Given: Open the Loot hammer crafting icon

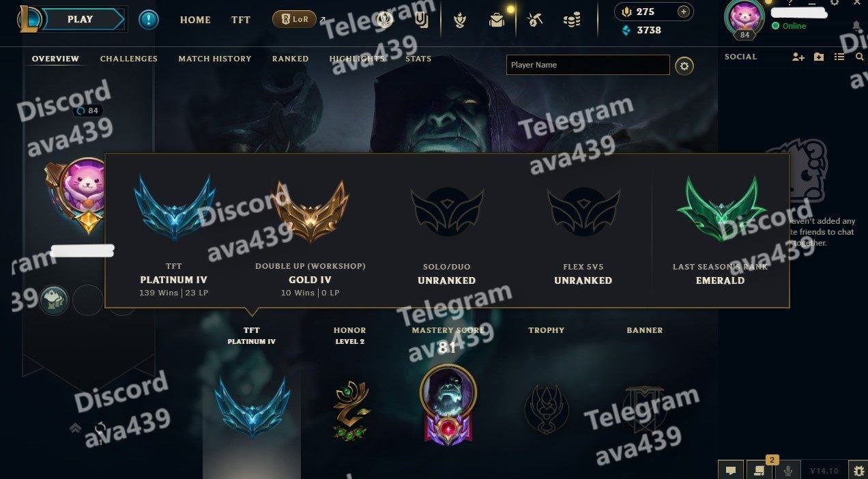Looking at the screenshot, I should [535, 20].
